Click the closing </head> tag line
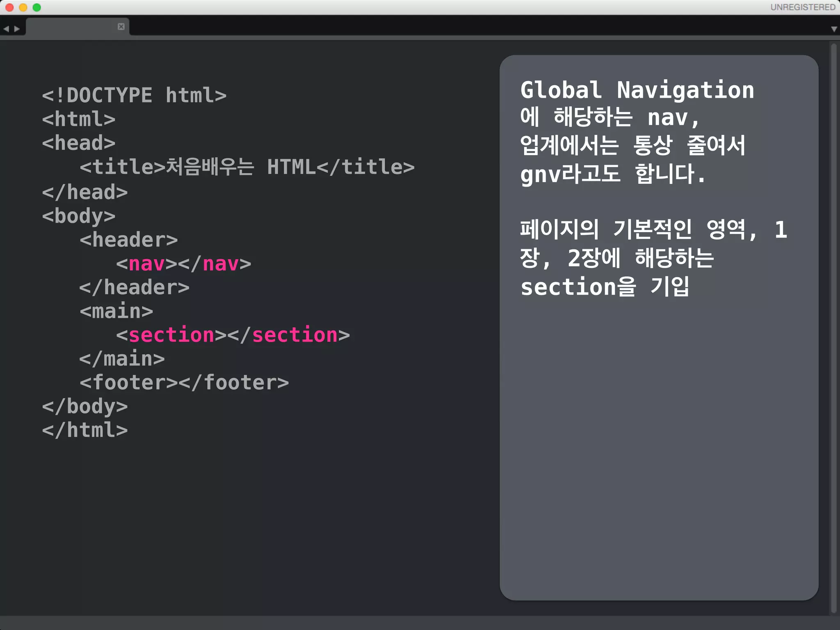The image size is (840, 630). point(85,192)
